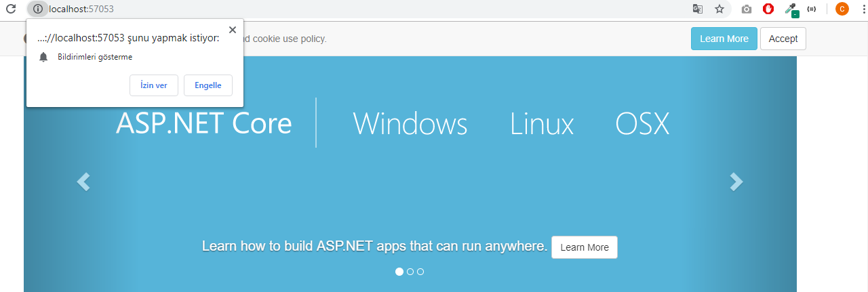Viewport: 868px width, 292px height.
Task: Open the camera screenshot extension icon
Action: point(747,9)
